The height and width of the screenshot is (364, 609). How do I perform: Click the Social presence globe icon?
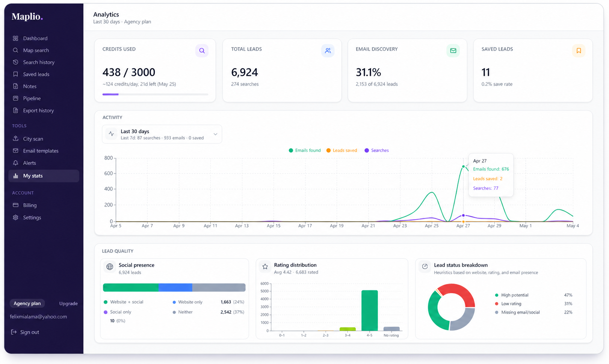tap(110, 267)
